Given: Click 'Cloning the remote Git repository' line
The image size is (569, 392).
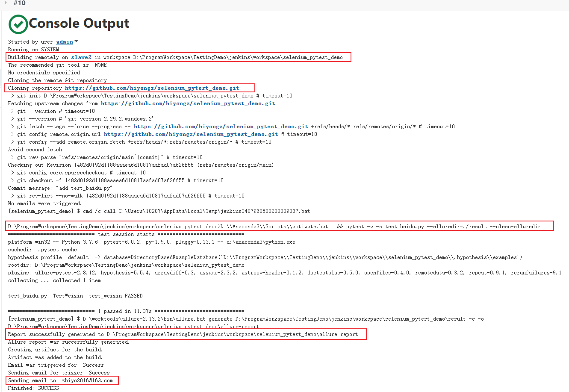Looking at the screenshot, I should tap(57, 80).
